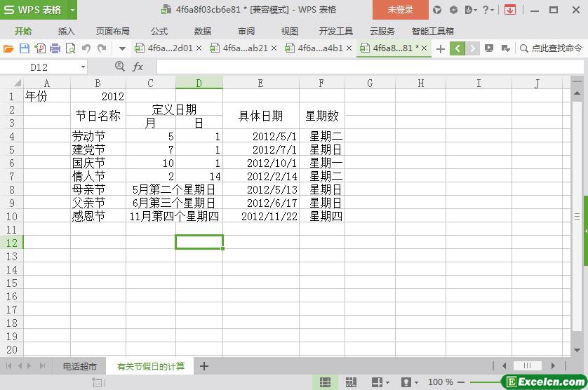Switch to 电话超市 sheet tab
The width and height of the screenshot is (588, 390).
pyautogui.click(x=79, y=366)
